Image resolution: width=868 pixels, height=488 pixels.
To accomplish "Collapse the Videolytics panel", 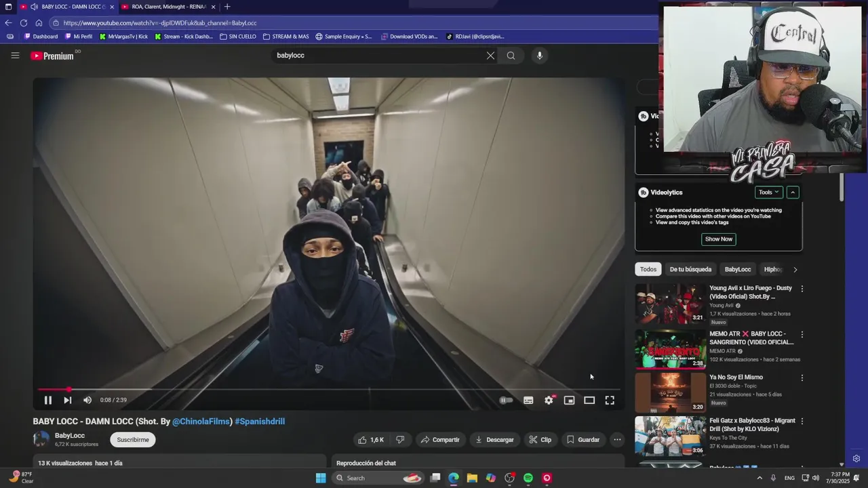I will coord(792,192).
